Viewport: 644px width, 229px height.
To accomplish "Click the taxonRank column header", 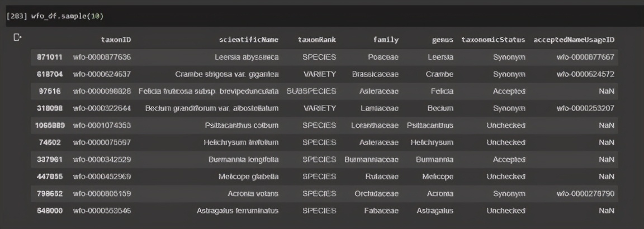I will (316, 40).
